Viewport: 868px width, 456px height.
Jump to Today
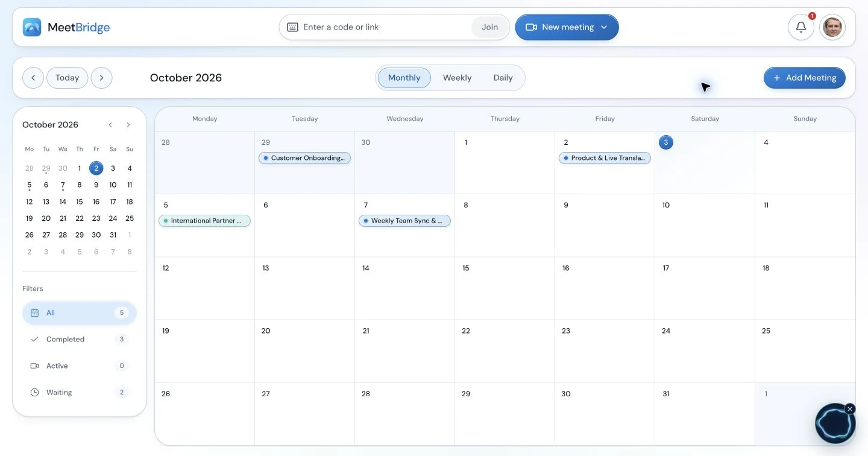[67, 78]
